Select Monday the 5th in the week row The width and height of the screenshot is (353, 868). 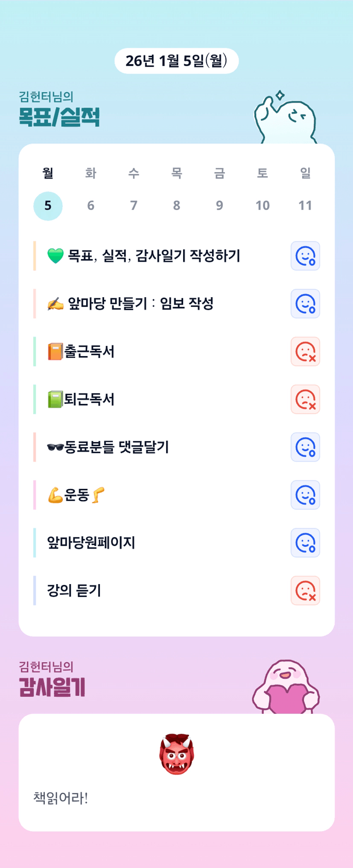(x=48, y=206)
